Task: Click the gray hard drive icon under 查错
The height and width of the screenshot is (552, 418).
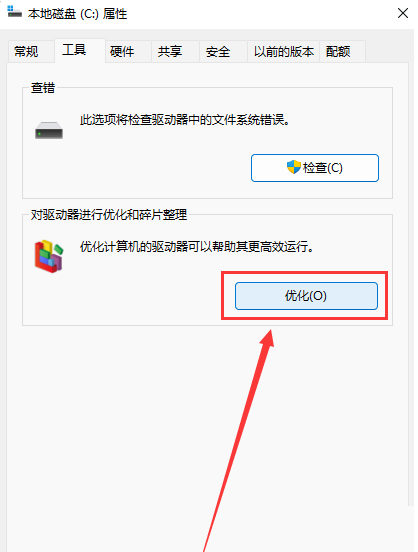Action: [49, 131]
